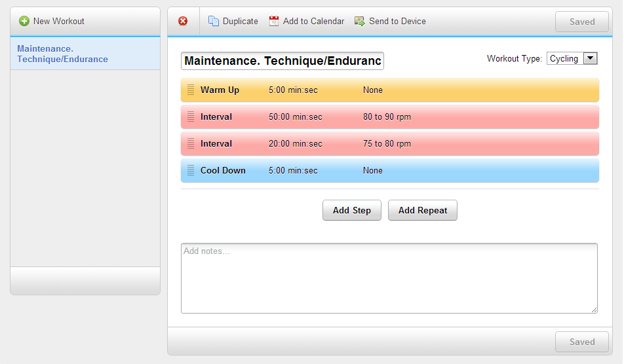Click the Cool Down step drag handle

[191, 171]
